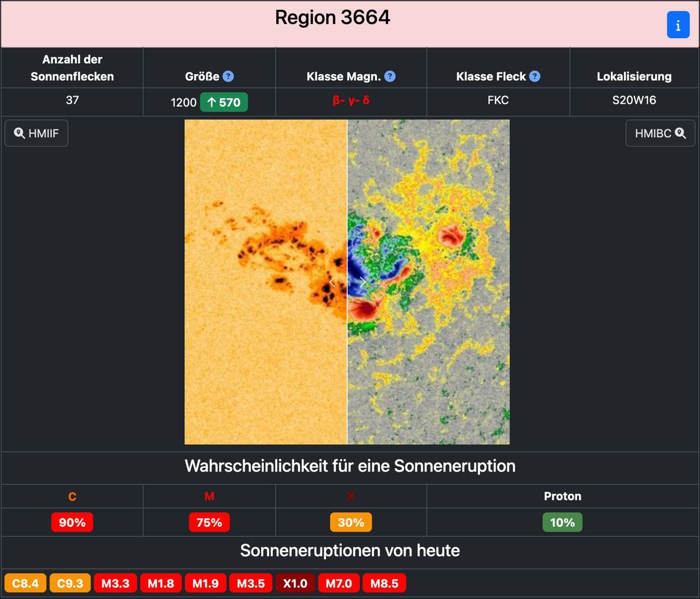Select the M3.3 flare badge
The width and height of the screenshot is (700, 599).
click(x=115, y=583)
